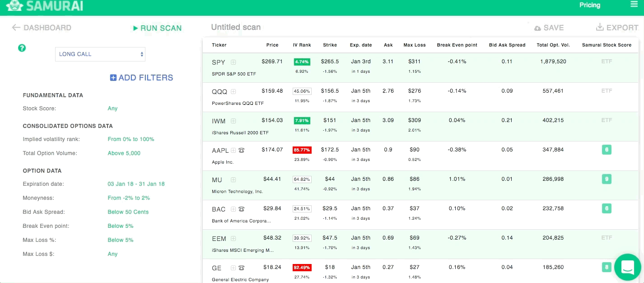The height and width of the screenshot is (283, 644).
Task: Click AAPL's Samurai Stock Score badge
Action: pos(607,150)
